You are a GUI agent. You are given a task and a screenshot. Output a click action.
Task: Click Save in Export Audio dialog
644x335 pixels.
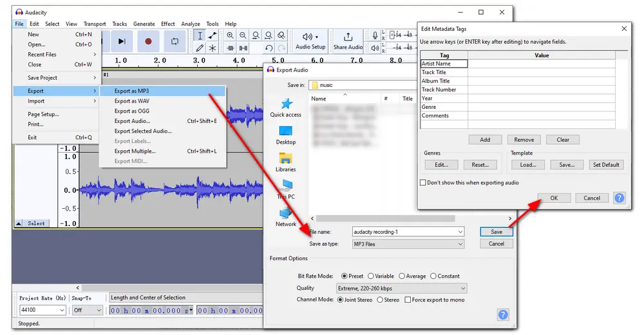point(497,232)
